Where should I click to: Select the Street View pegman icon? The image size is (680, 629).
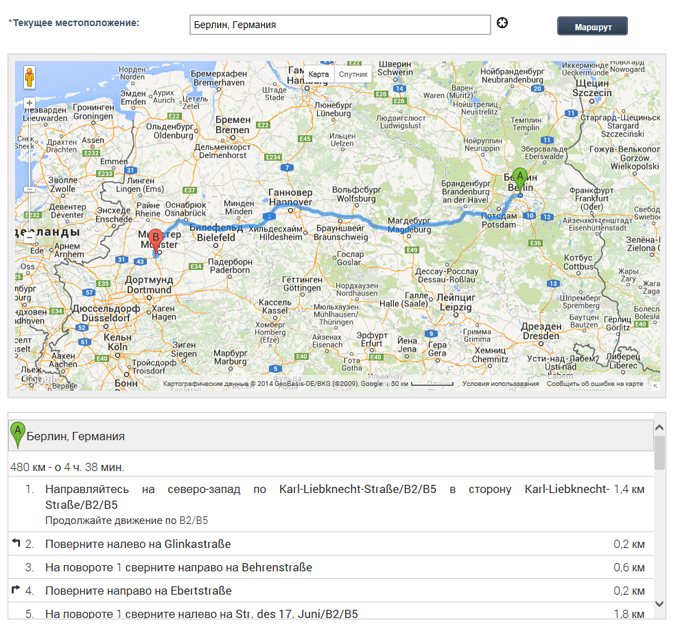(29, 77)
